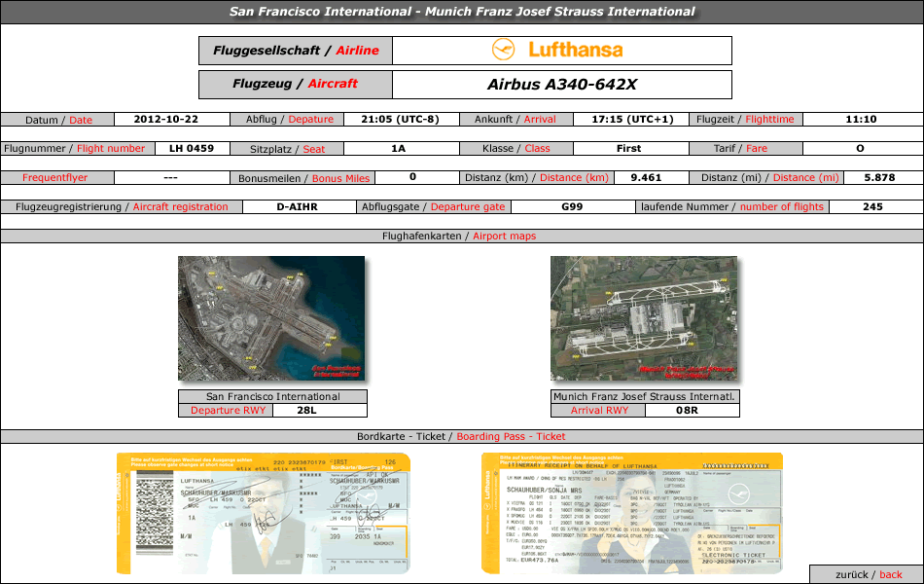Click flight time value 11:10
Viewport: 924px width, 584px height.
coord(861,119)
